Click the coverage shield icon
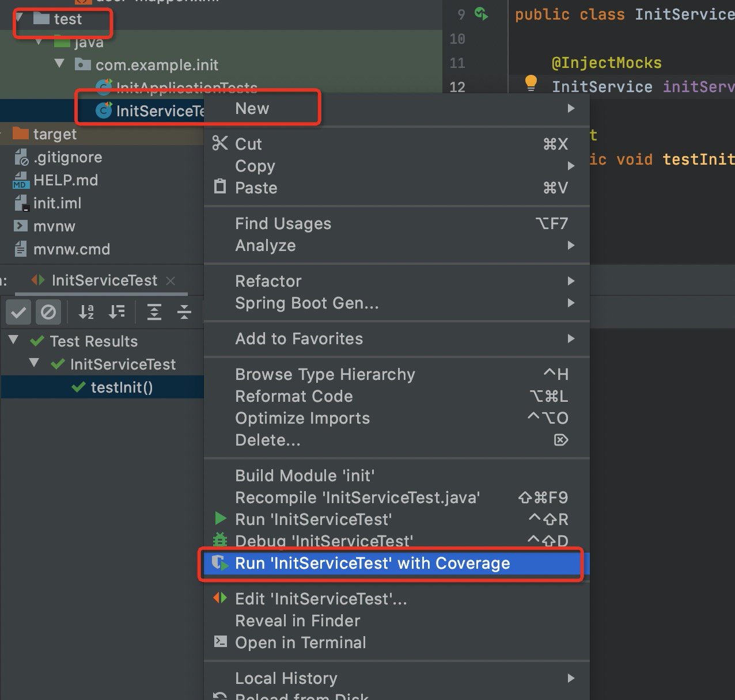Viewport: 735px width, 700px height. click(219, 563)
